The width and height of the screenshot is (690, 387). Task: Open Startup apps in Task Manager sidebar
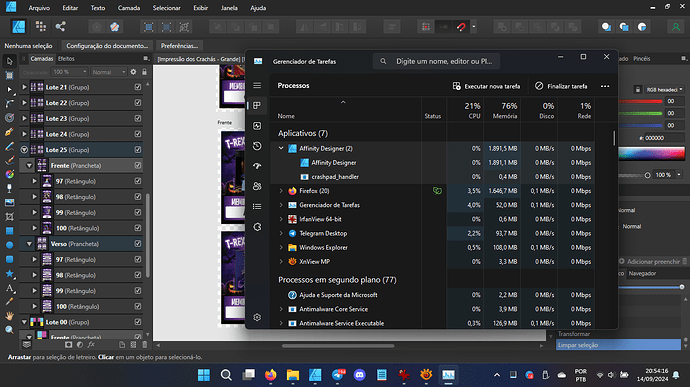(x=257, y=166)
